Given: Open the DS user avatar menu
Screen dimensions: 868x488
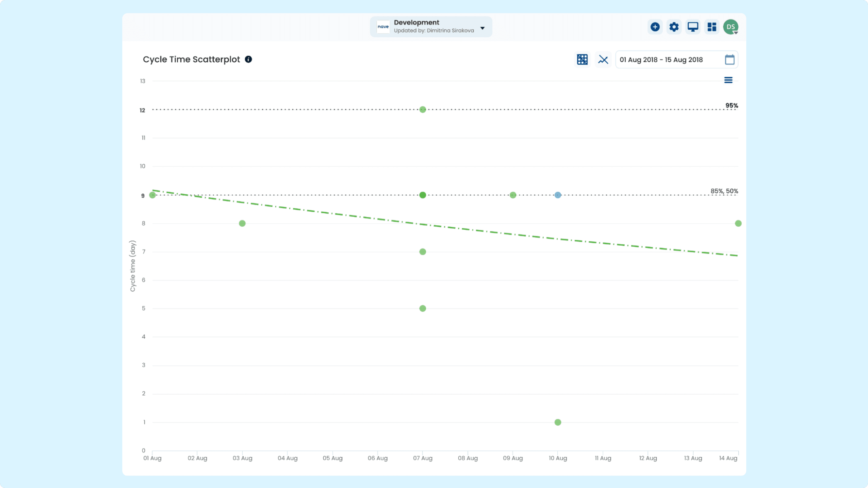Looking at the screenshot, I should [x=730, y=27].
